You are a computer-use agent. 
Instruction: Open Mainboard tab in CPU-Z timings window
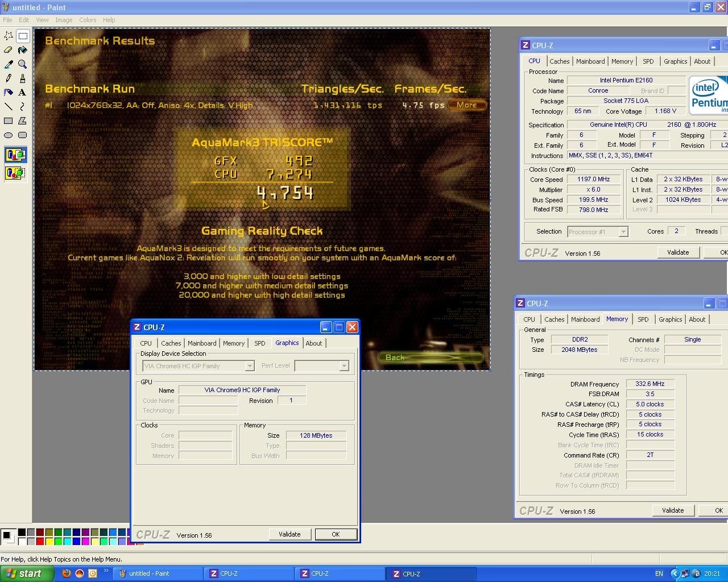point(585,319)
